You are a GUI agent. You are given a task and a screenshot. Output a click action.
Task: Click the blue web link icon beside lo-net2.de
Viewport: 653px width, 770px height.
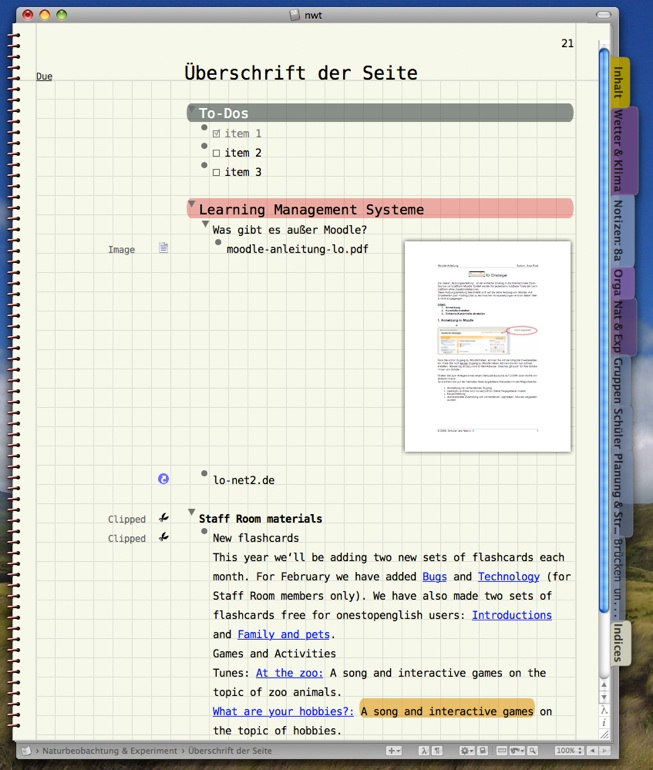coord(163,479)
